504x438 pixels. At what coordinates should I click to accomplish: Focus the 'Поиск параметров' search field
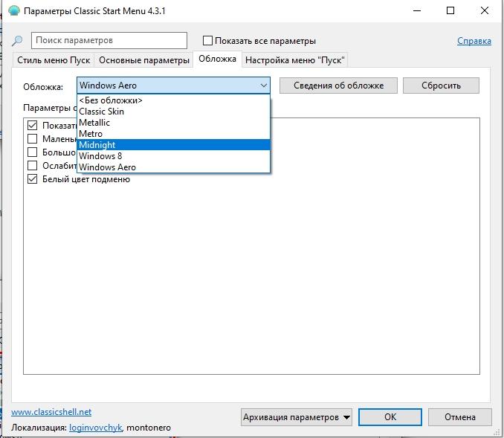point(109,40)
